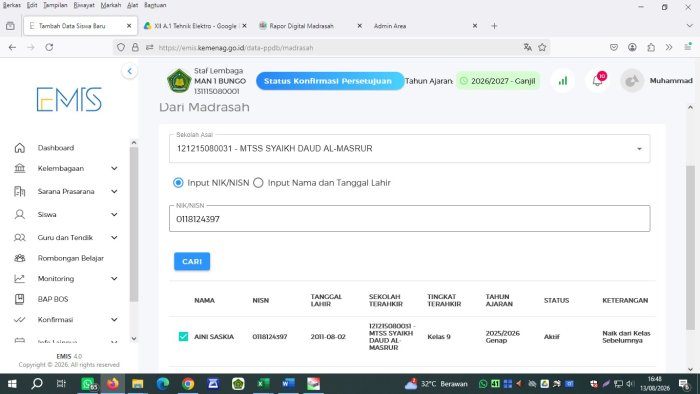Open the Tampilan menu

[x=55, y=5]
